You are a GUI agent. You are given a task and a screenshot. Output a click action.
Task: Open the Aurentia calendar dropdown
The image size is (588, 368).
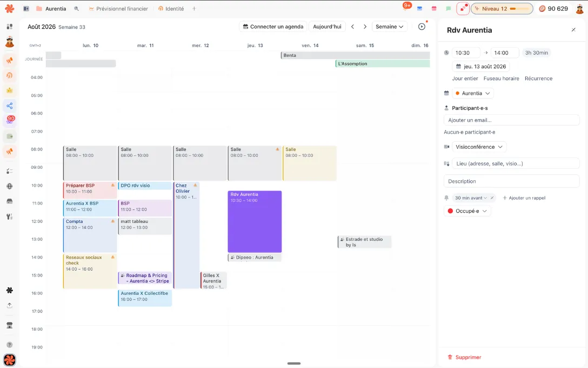(x=472, y=93)
